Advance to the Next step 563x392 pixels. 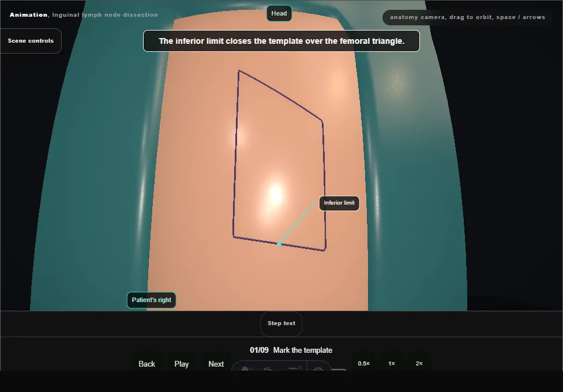216,364
